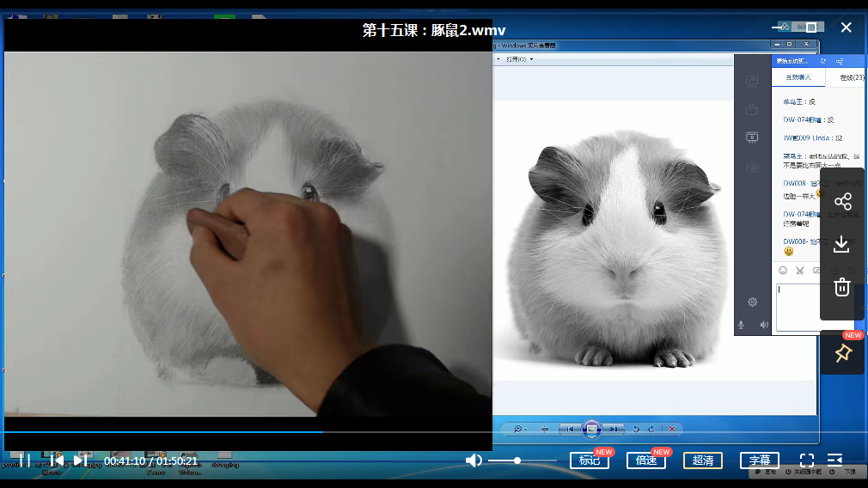The image size is (868, 488).
Task: Toggle speaker in classroom sidebar
Action: pyautogui.click(x=764, y=325)
